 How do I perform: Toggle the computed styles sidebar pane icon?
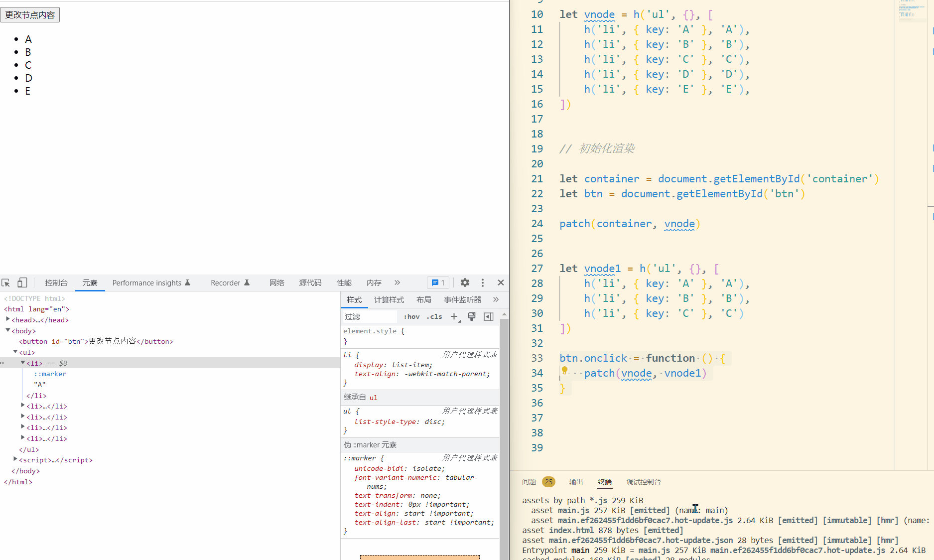pos(489,317)
